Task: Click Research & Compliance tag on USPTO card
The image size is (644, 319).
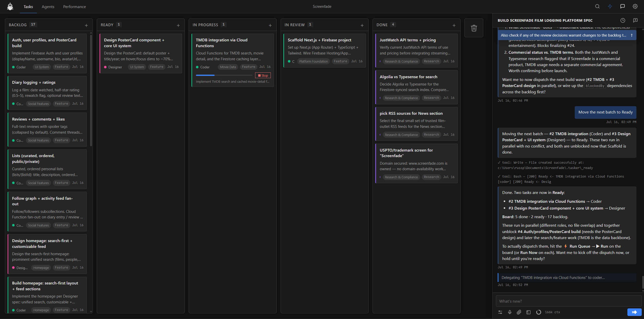Action: pyautogui.click(x=401, y=177)
